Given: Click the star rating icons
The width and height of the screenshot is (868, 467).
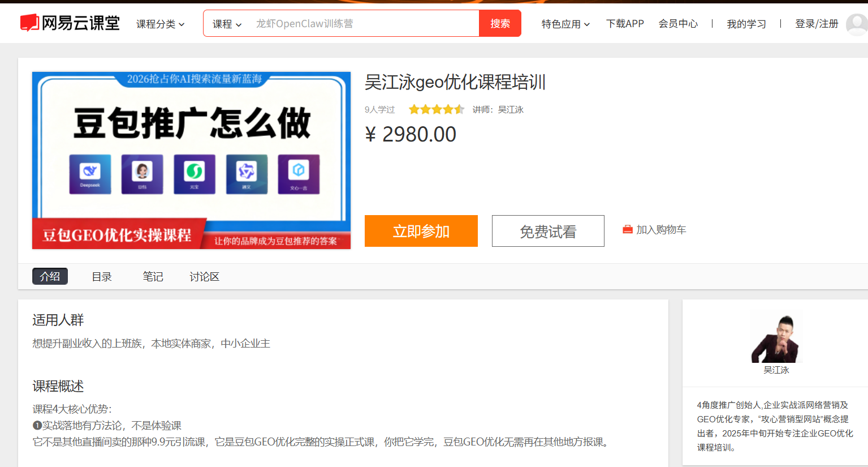Looking at the screenshot, I should coord(437,109).
